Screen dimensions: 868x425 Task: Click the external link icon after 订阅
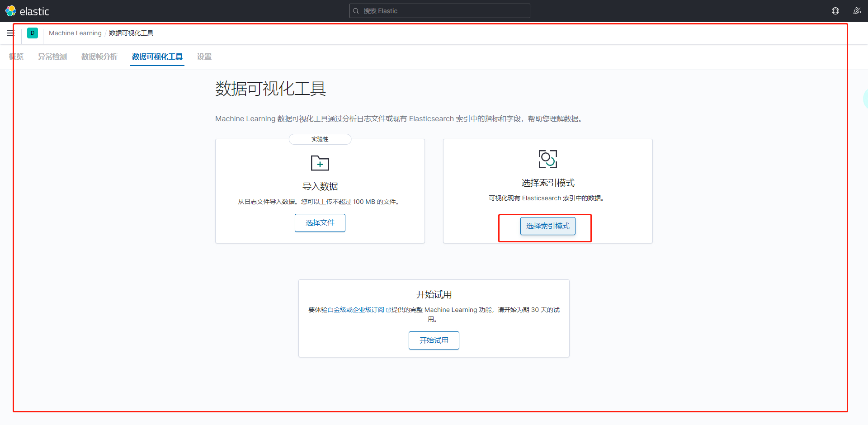coord(388,310)
